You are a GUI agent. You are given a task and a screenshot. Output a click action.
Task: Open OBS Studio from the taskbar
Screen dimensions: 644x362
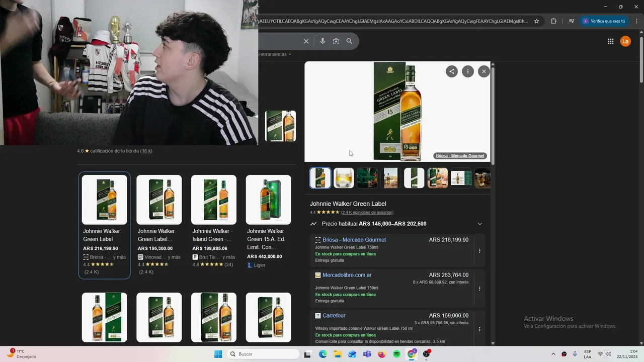point(427,354)
